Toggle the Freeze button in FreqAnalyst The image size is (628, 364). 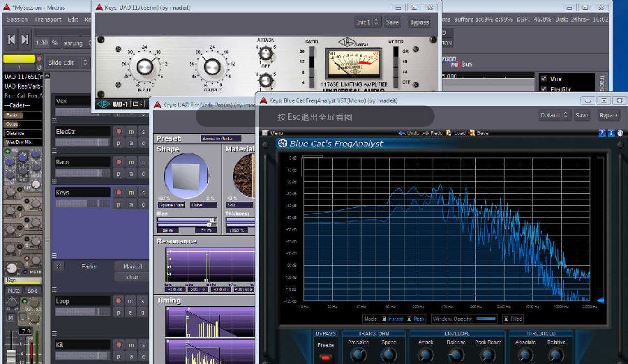(x=325, y=357)
